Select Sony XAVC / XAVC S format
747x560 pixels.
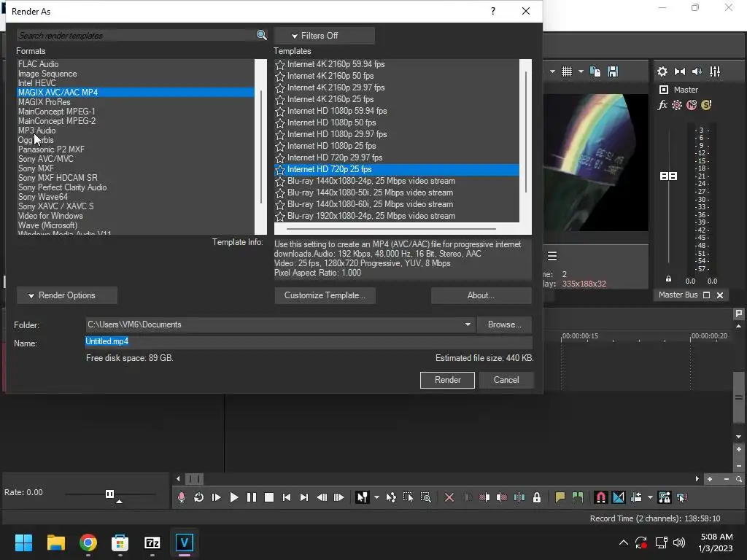point(55,206)
